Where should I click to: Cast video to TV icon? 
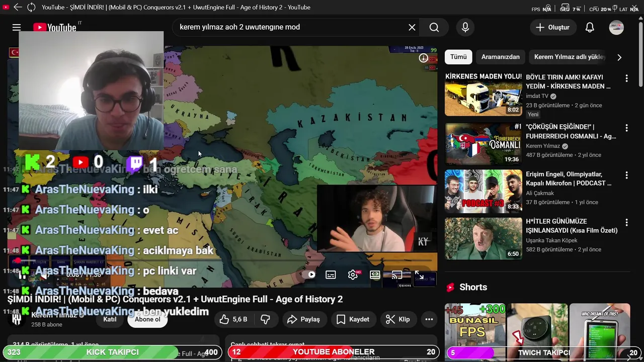[397, 275]
